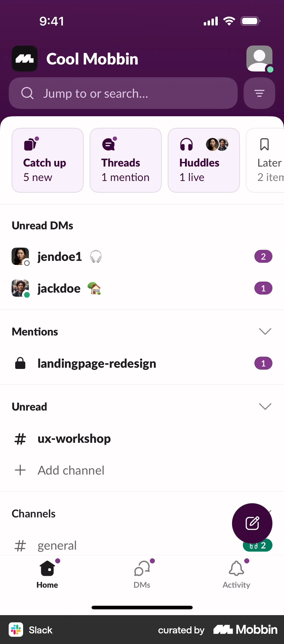
Task: Open the Huddles live card
Action: coord(204,160)
